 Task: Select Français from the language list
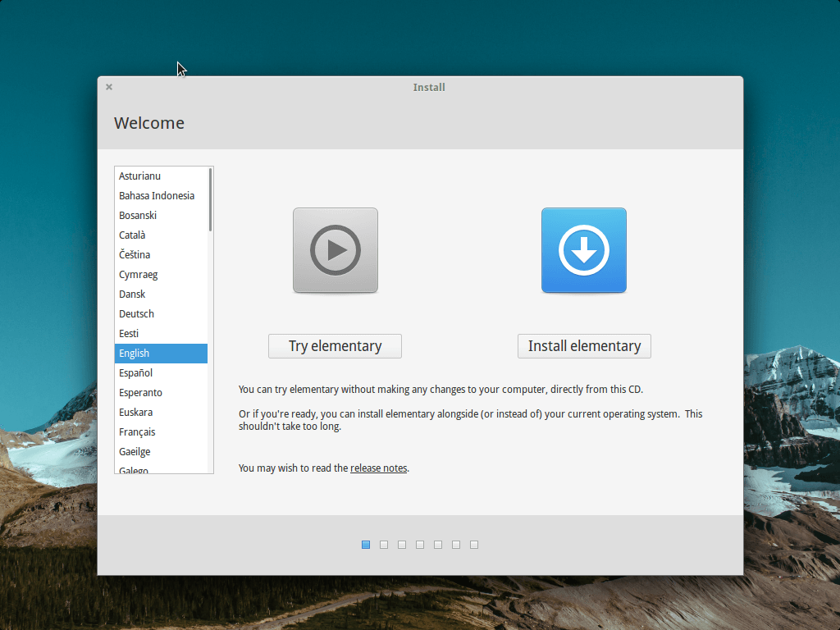tap(161, 431)
